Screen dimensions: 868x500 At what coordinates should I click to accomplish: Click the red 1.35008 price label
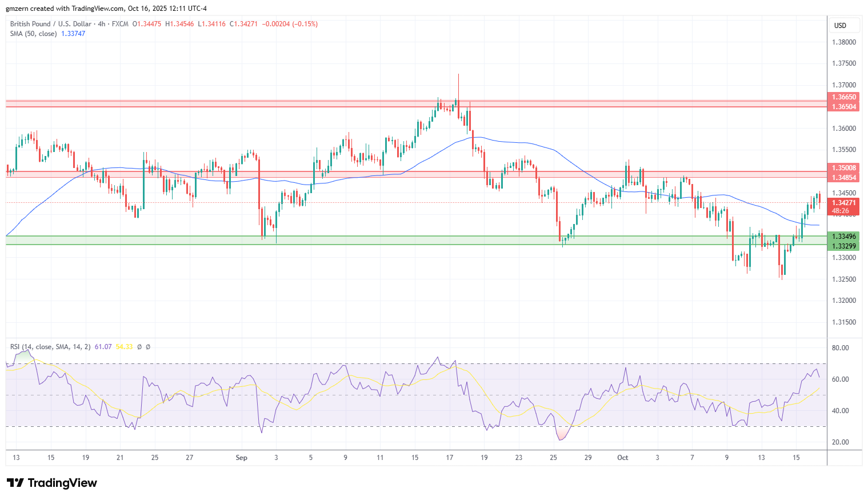click(x=843, y=168)
